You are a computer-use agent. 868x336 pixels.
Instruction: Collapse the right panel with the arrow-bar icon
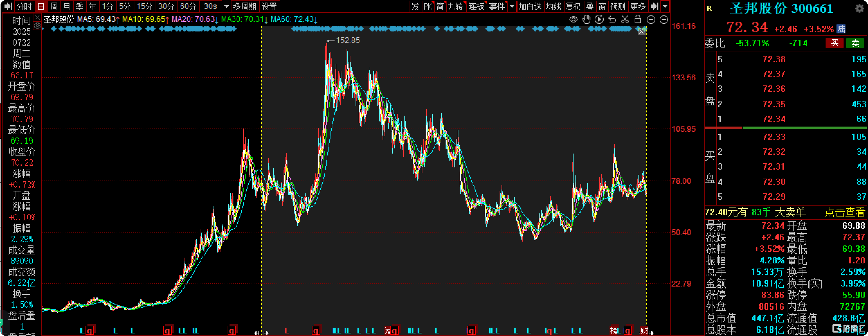[654, 6]
